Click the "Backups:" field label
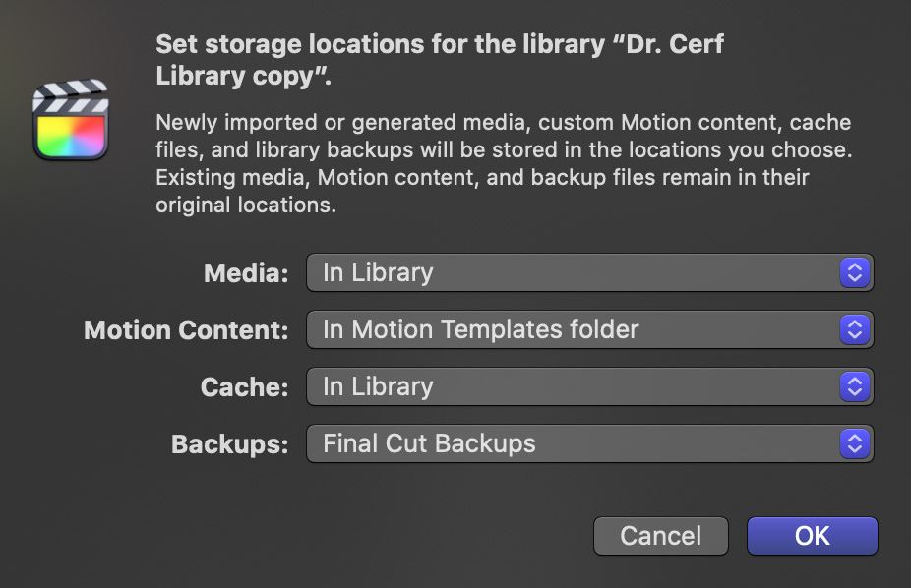This screenshot has height=588, width=911. 229,444
